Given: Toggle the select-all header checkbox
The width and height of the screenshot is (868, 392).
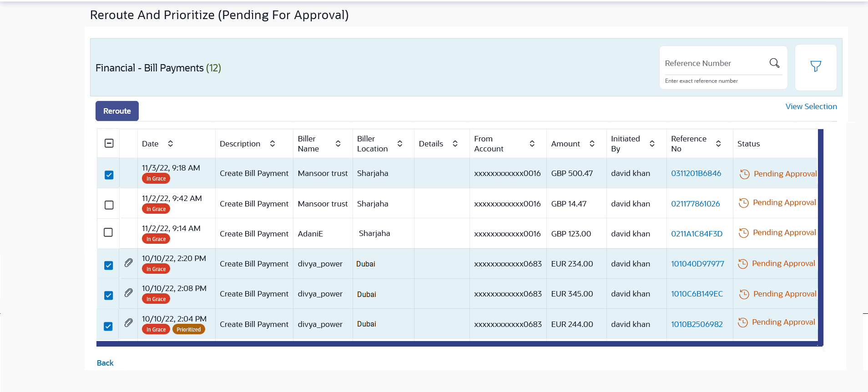Looking at the screenshot, I should 109,144.
